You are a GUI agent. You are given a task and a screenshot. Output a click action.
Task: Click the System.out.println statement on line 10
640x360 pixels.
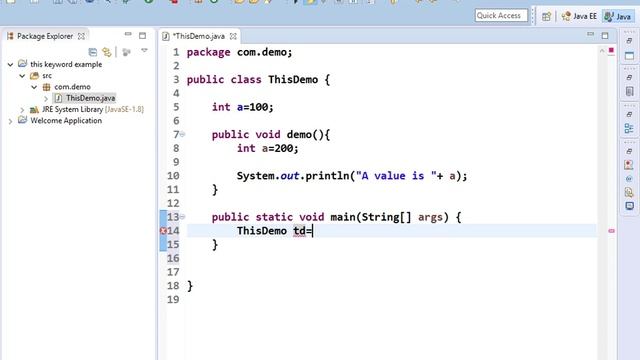click(x=352, y=176)
